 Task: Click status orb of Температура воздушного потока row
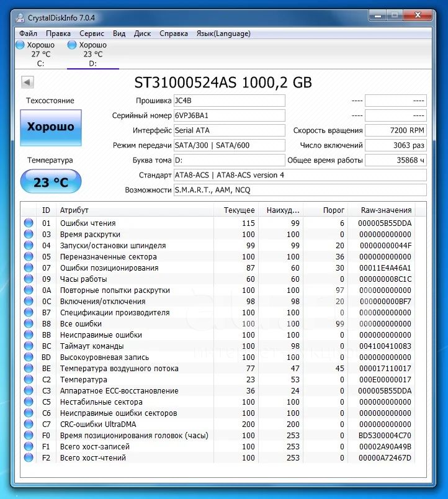point(29,368)
